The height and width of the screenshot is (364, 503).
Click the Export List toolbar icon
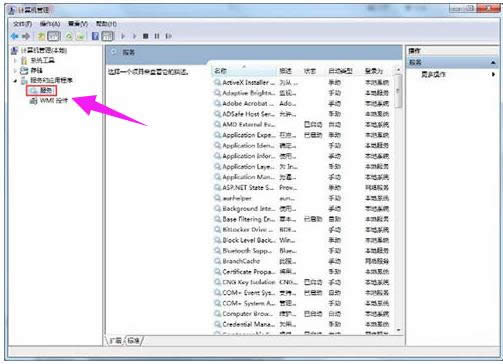pyautogui.click(x=80, y=36)
